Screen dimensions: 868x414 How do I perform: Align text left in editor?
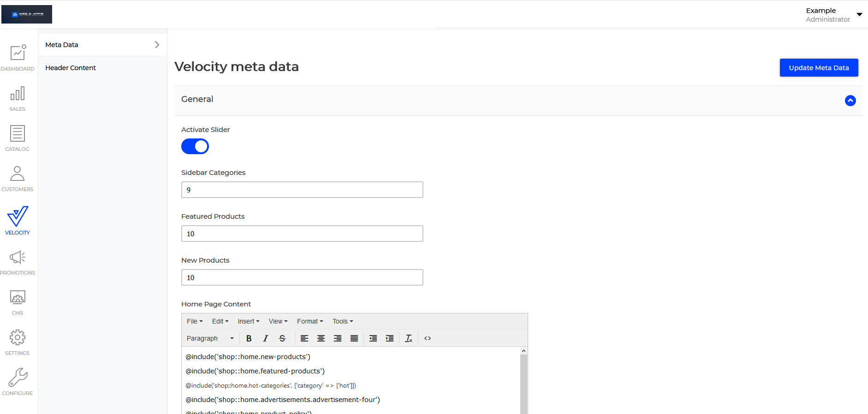[304, 338]
